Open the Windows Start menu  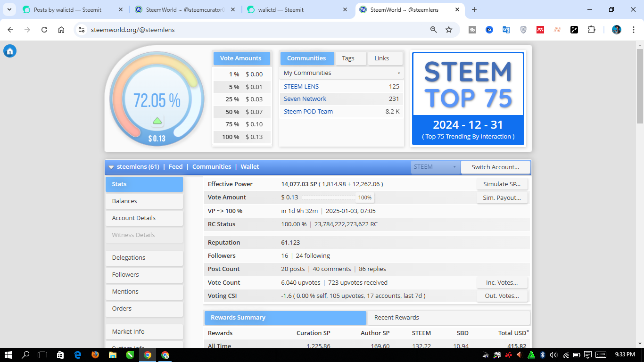tap(8, 355)
